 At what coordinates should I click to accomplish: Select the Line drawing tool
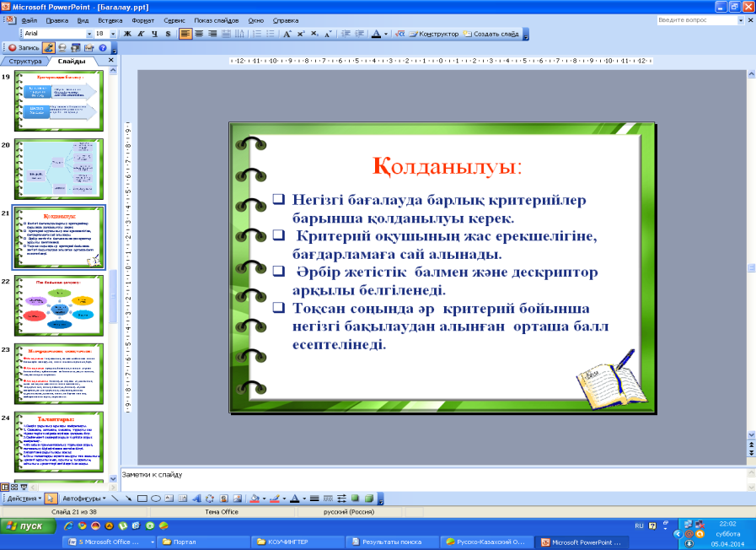[x=115, y=499]
